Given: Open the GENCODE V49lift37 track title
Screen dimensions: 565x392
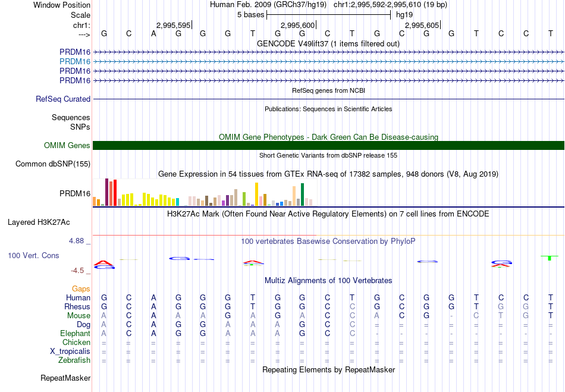Looking at the screenshot, I should click(328, 43).
